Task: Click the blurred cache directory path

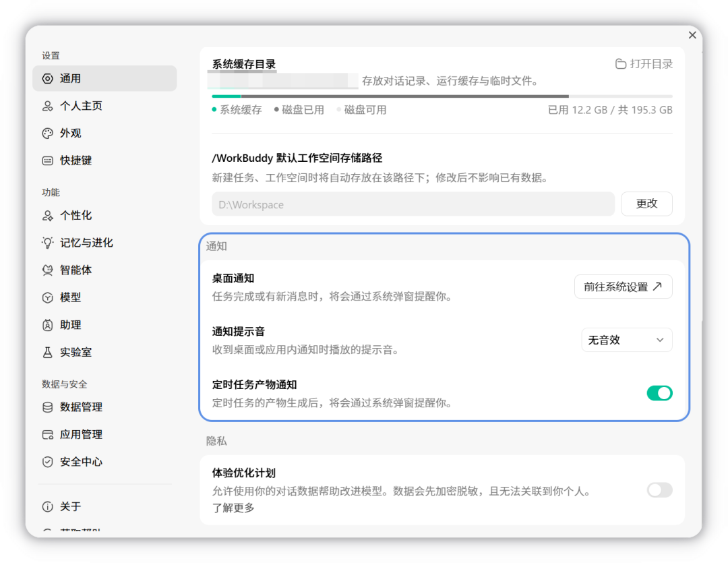Action: point(282,81)
